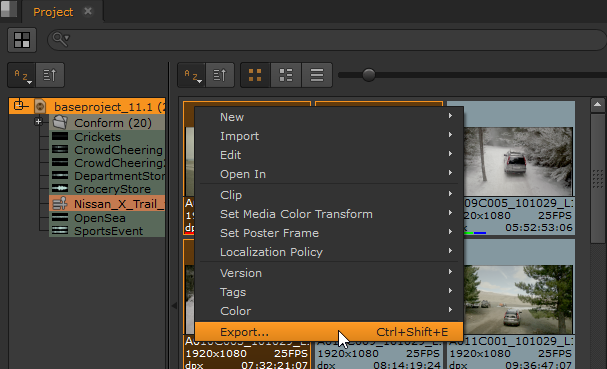Image resolution: width=607 pixels, height=369 pixels.
Task: Collapse the baseproject_11.1 project tree
Action: pos(19,105)
